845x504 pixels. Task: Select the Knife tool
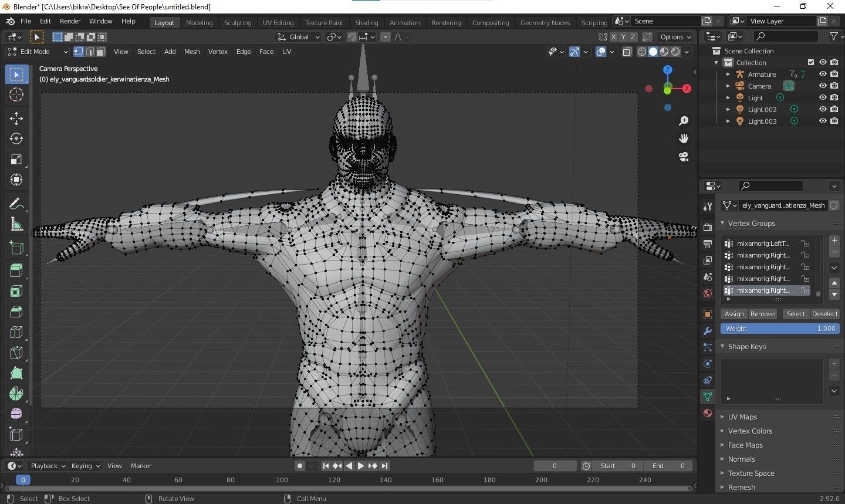16,353
